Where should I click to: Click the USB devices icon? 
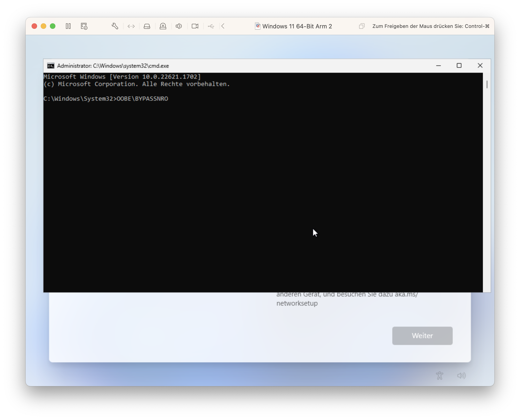click(211, 26)
